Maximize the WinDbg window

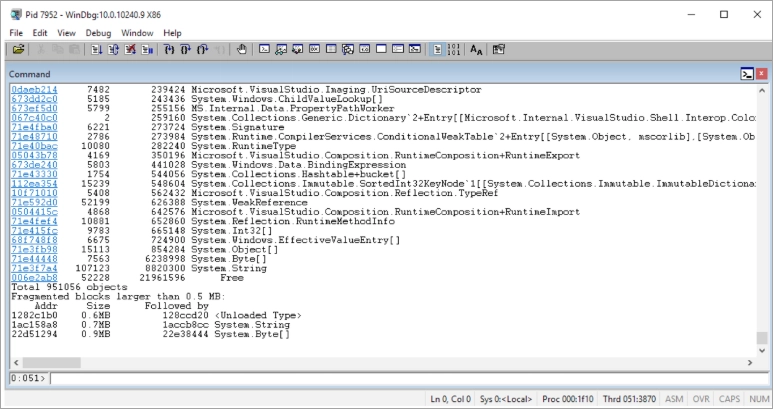(x=724, y=14)
